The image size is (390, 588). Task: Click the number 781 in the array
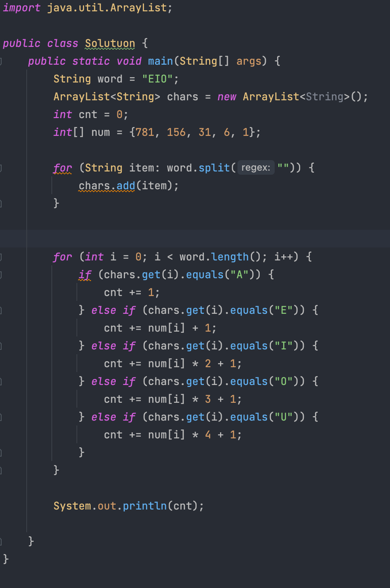point(145,132)
